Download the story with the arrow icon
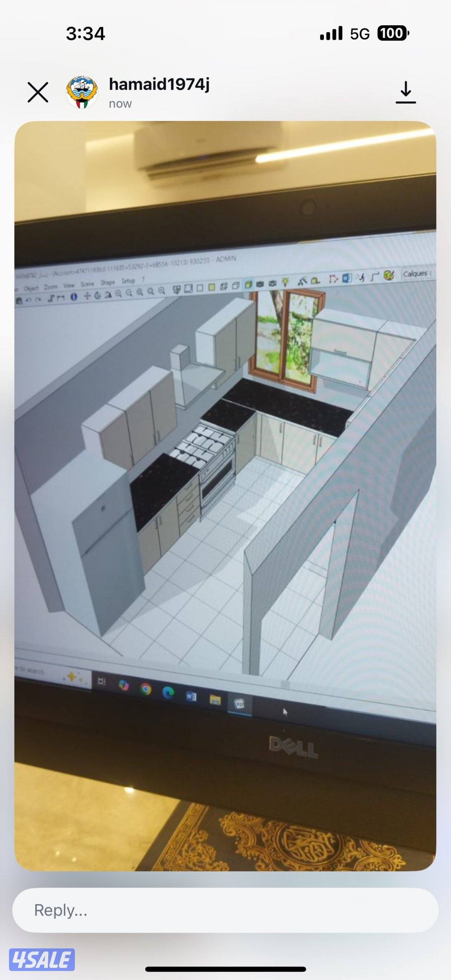This screenshot has height=980, width=451. (405, 92)
